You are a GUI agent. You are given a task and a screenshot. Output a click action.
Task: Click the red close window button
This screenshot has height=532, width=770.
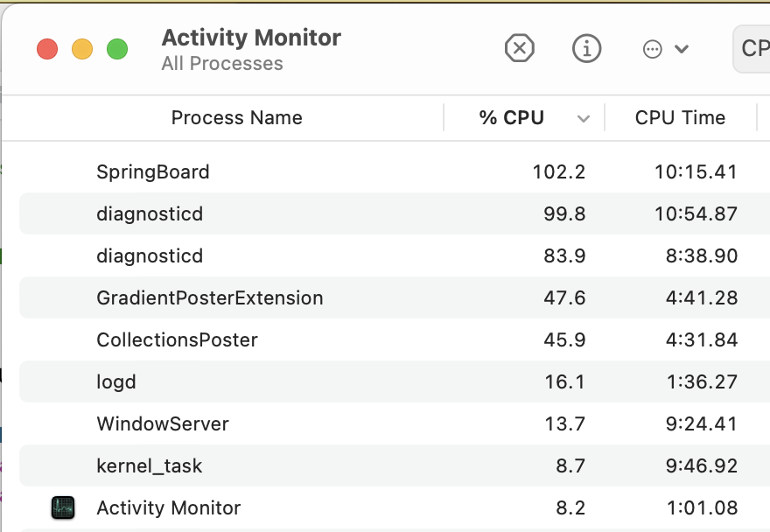point(47,49)
